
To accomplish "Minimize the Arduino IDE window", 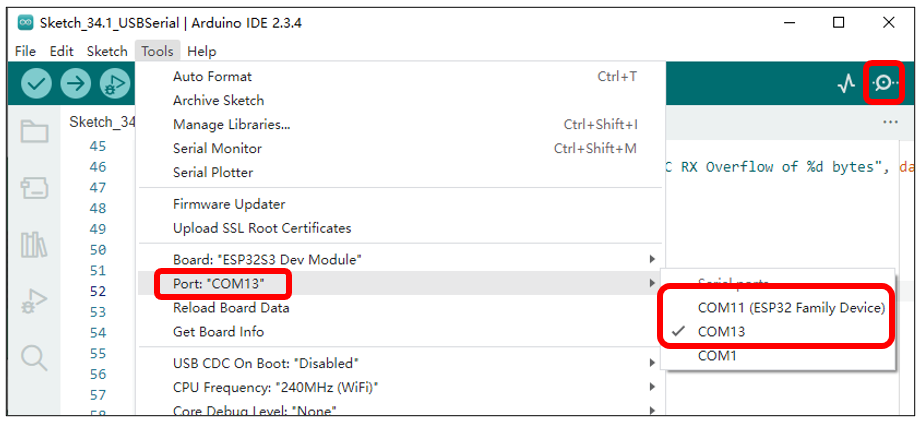I will tap(789, 23).
